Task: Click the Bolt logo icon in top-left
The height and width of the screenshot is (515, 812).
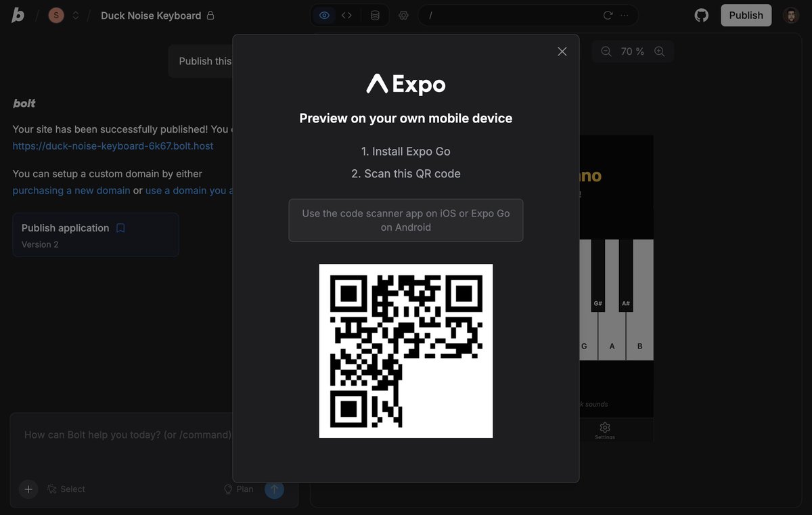Action: pos(18,15)
